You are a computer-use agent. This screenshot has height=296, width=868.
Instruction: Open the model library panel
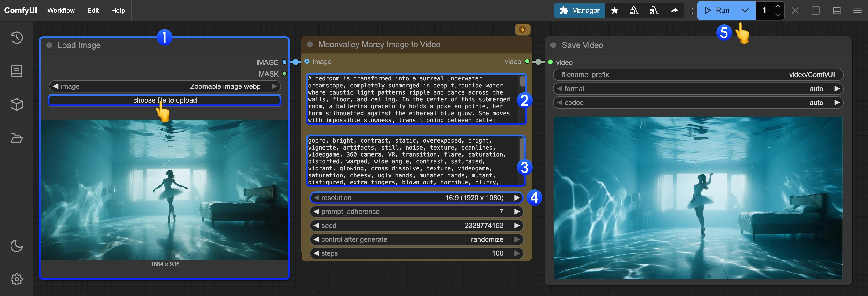tap(16, 104)
